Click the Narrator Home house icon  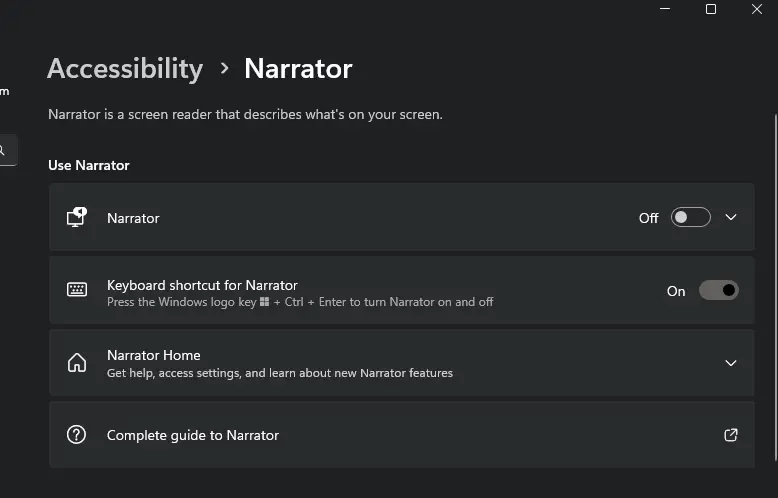click(77, 363)
